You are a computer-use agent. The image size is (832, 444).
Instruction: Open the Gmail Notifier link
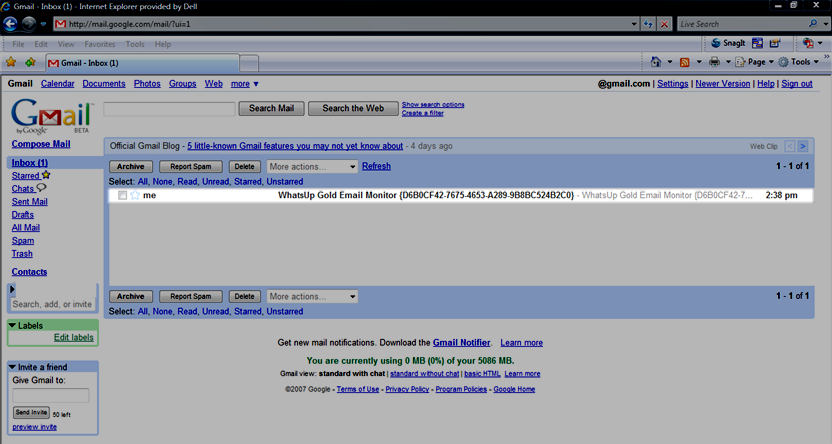(461, 343)
